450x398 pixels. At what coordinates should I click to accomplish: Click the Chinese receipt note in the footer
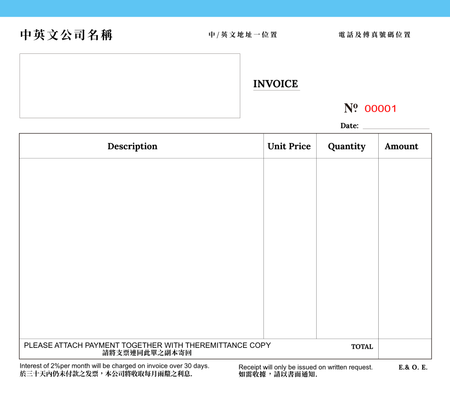coord(278,374)
